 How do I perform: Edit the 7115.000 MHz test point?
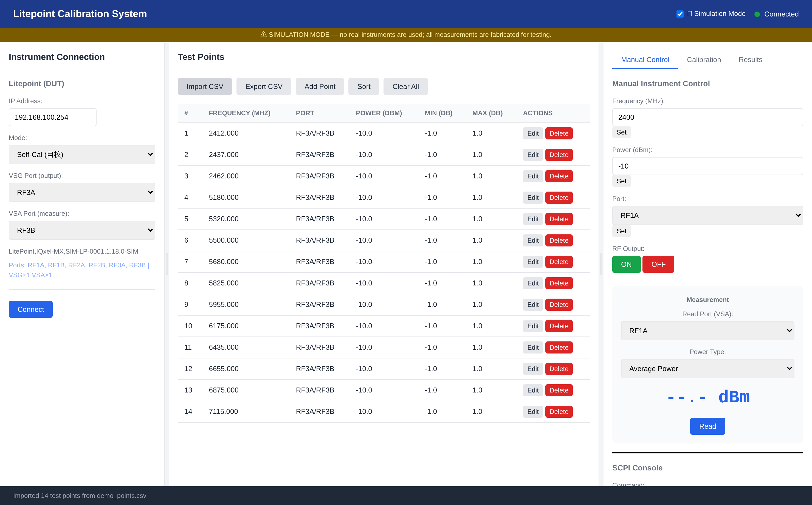tap(533, 411)
